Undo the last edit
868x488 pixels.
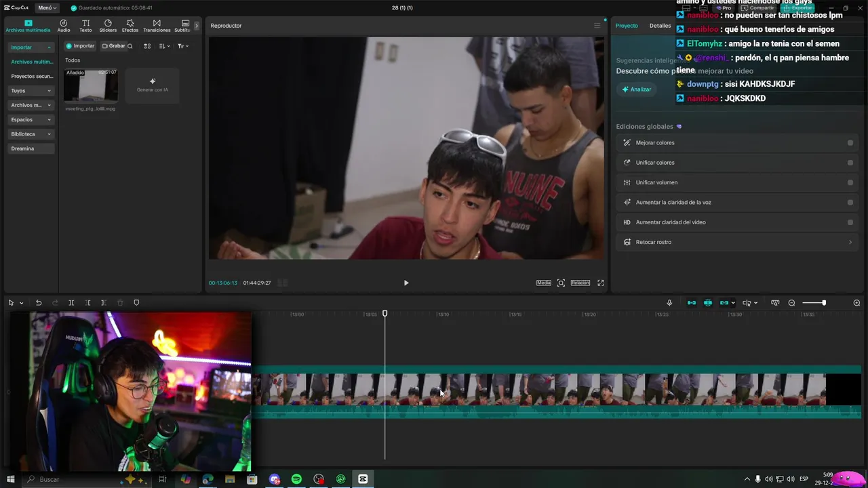pos(39,303)
